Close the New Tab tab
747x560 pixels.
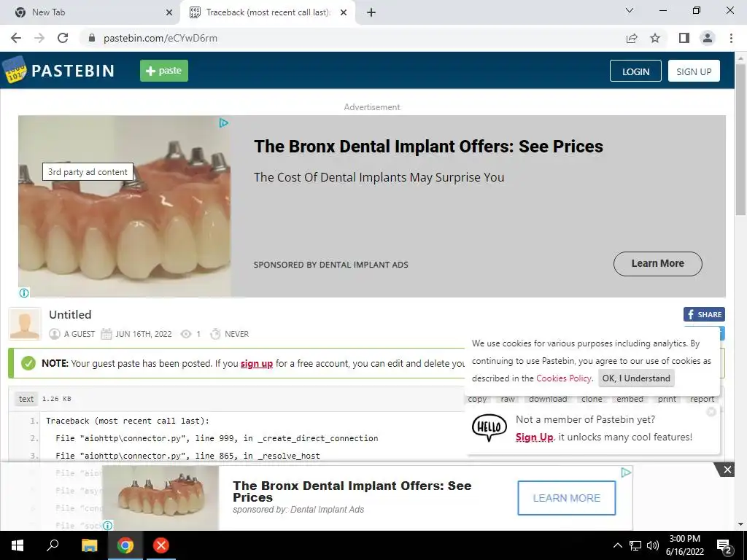[x=169, y=12]
